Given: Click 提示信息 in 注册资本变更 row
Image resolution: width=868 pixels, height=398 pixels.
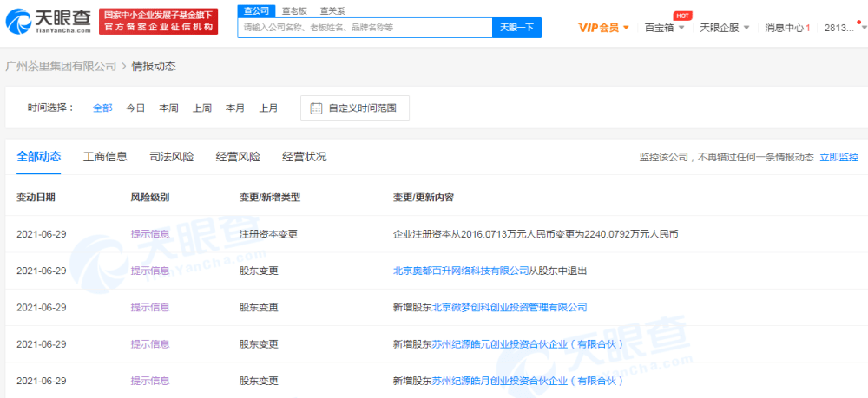Looking at the screenshot, I should pyautogui.click(x=150, y=234).
